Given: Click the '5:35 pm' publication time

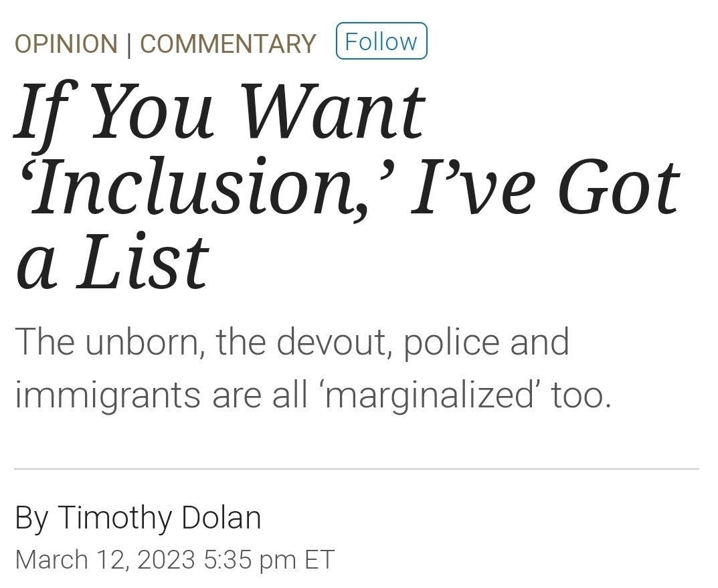Looking at the screenshot, I should (x=250, y=559).
